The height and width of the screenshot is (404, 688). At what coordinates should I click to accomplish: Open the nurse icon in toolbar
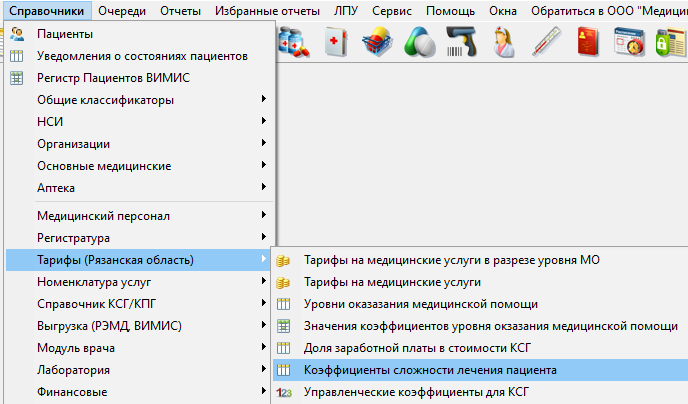click(x=504, y=43)
